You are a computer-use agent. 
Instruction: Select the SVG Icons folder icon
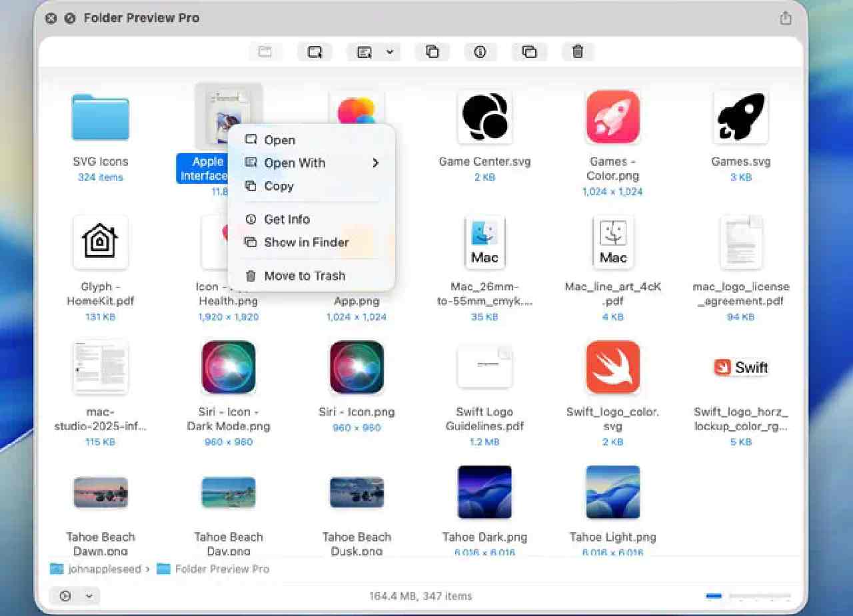click(x=101, y=117)
